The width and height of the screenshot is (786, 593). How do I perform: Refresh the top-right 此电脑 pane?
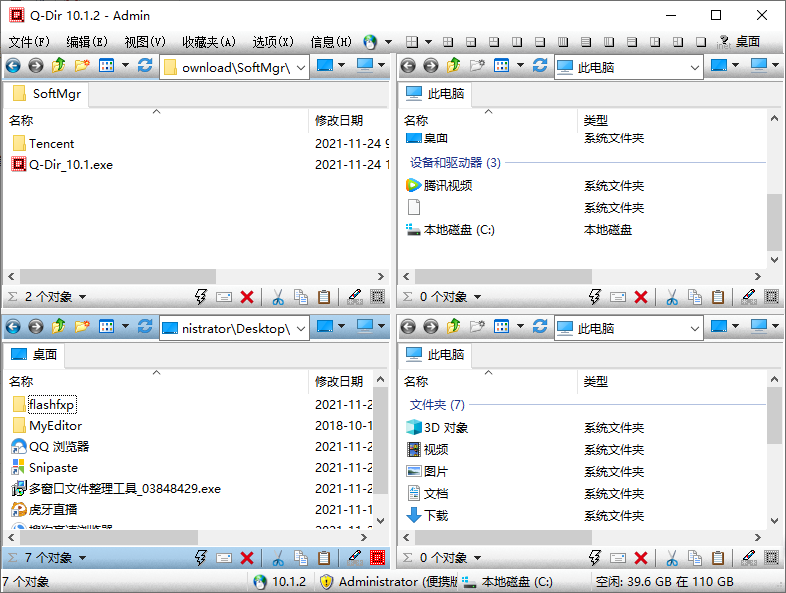click(x=540, y=66)
